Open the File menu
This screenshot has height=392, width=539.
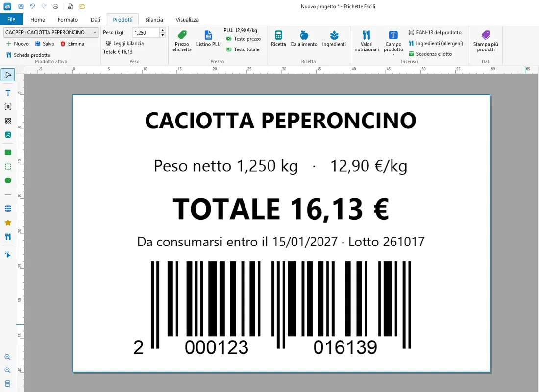click(11, 19)
